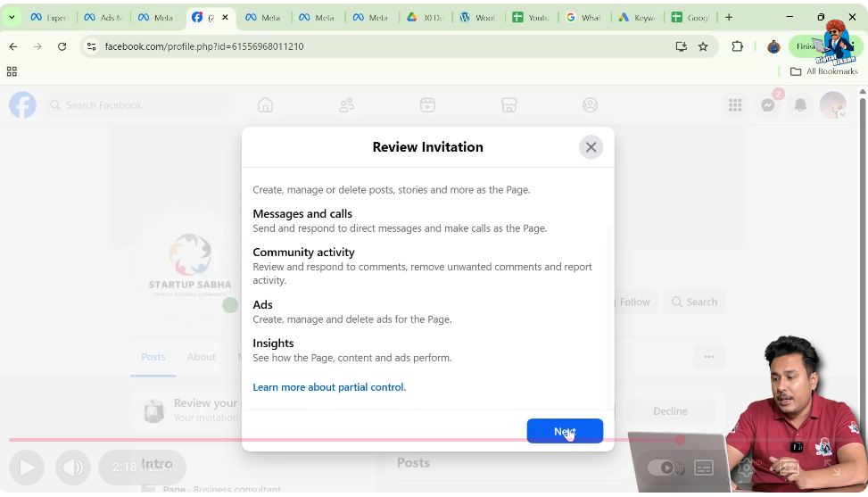The width and height of the screenshot is (868, 497).
Task: Open the page's three-dots options button
Action: (x=709, y=356)
